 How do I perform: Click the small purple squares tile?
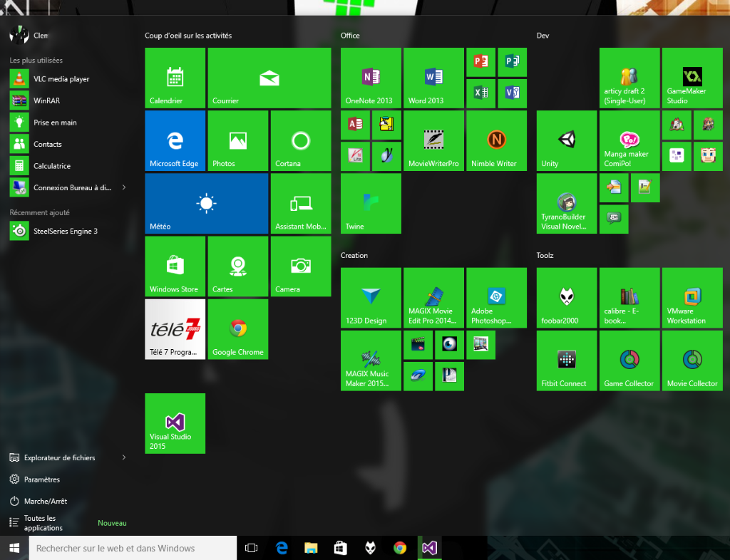(677, 156)
